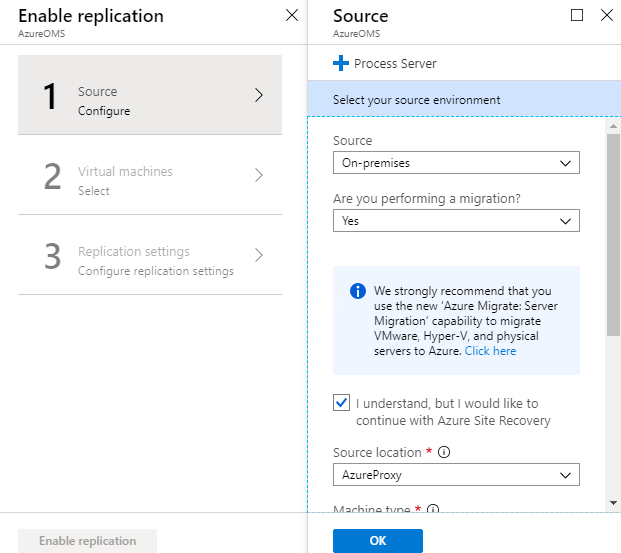Image resolution: width=621 pixels, height=553 pixels.
Task: Click the info icon next to Source location
Action: coord(444,452)
